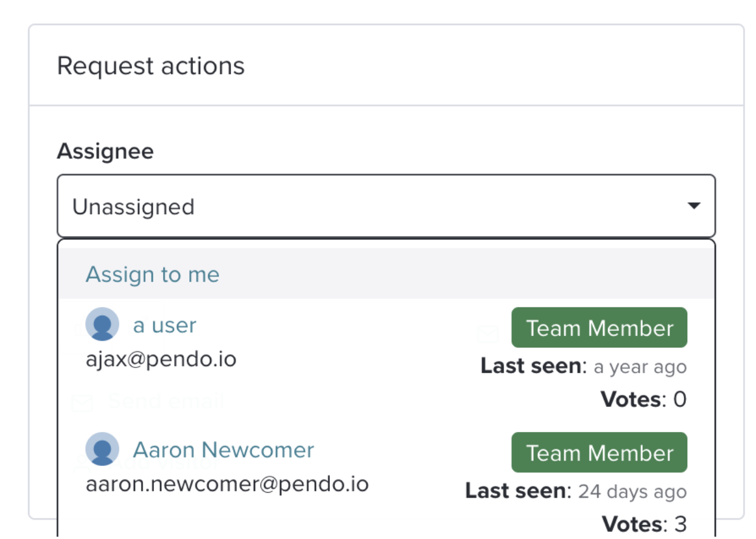Click the aaron.newcomer@pendo.io email text
Viewport: 756px width, 539px height.
click(x=227, y=484)
